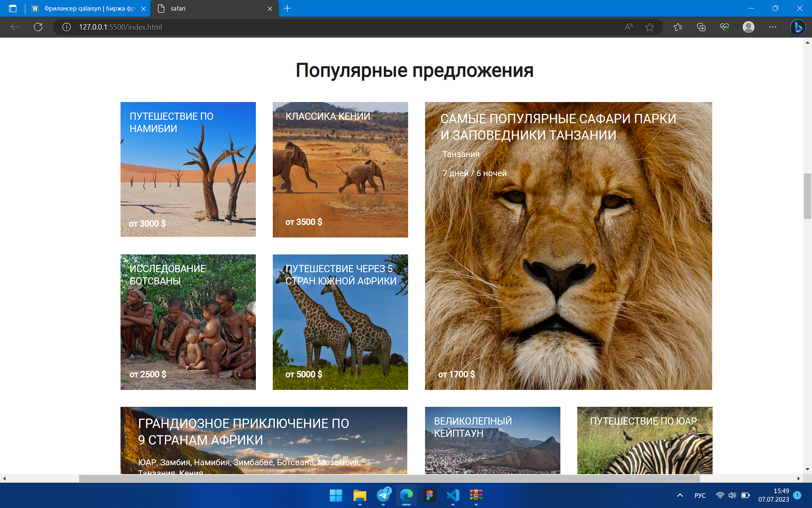The image size is (812, 508).
Task: Open the Bing sidebar button
Action: [x=798, y=27]
